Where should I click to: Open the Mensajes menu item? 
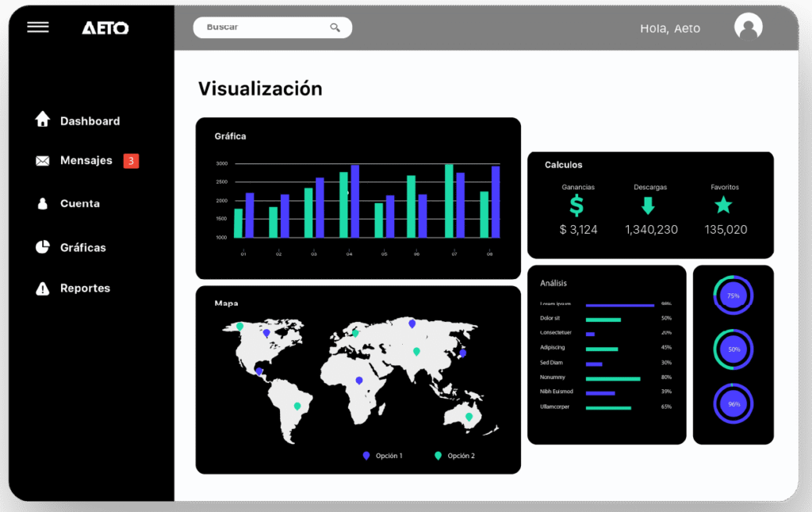[x=86, y=161]
